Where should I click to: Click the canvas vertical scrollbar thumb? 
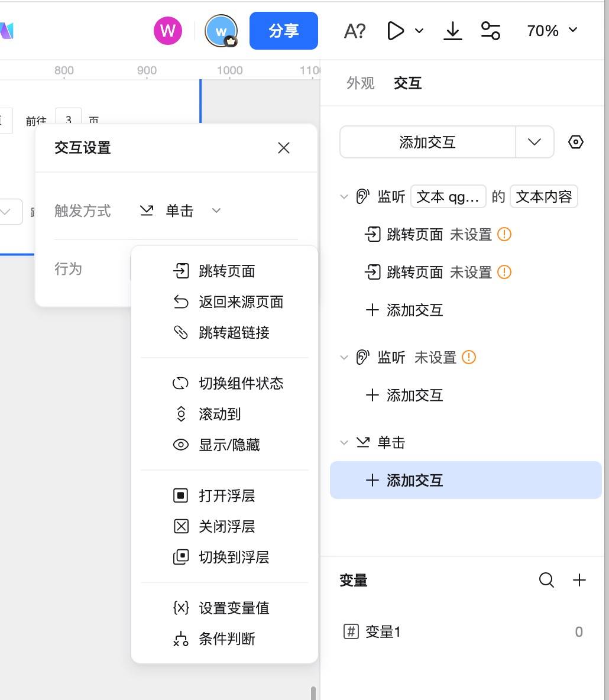click(x=313, y=692)
